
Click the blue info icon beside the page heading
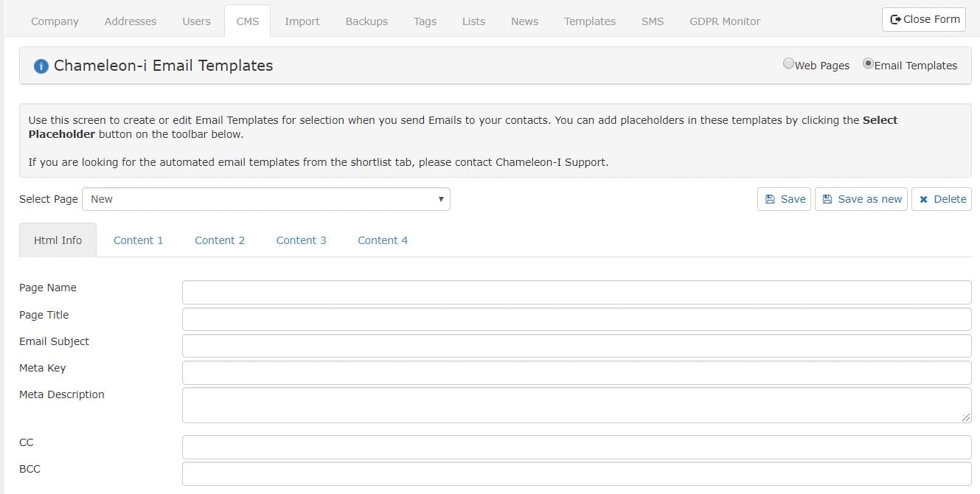point(41,66)
